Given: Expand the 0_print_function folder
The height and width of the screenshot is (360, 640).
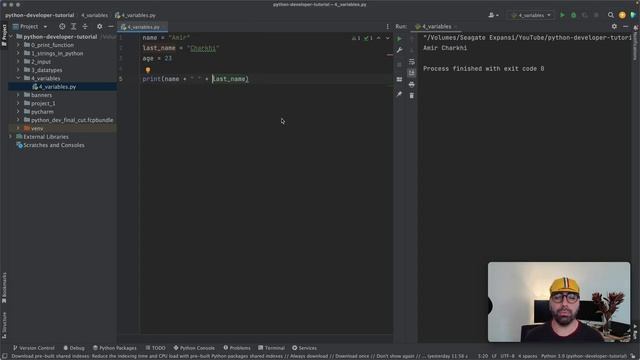Looking at the screenshot, I should point(18,45).
